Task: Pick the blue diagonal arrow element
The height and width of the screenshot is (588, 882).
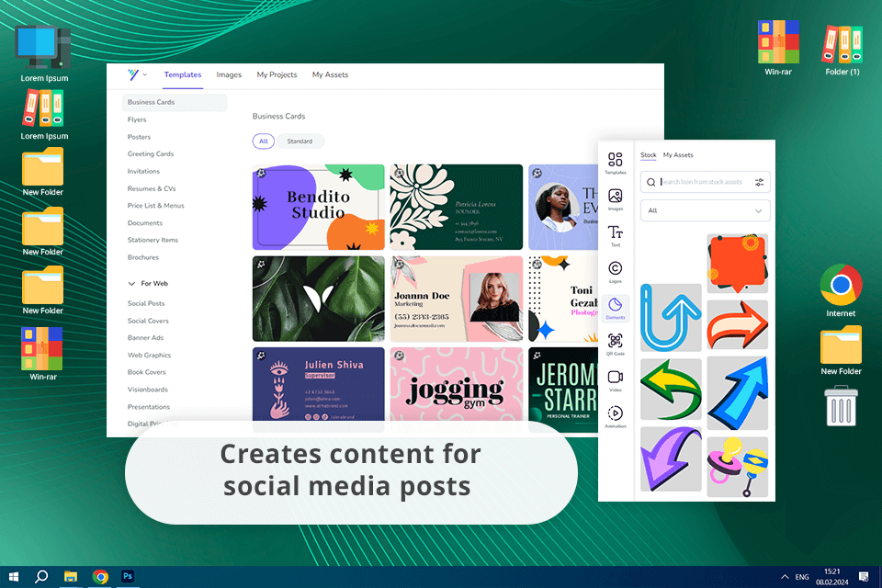Action: coord(738,393)
